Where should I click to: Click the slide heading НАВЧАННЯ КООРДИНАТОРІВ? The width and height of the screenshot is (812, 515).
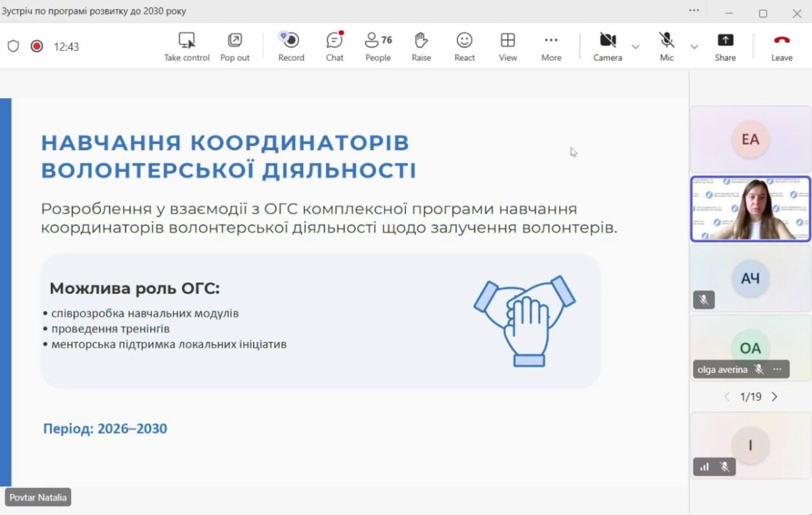pos(225,143)
